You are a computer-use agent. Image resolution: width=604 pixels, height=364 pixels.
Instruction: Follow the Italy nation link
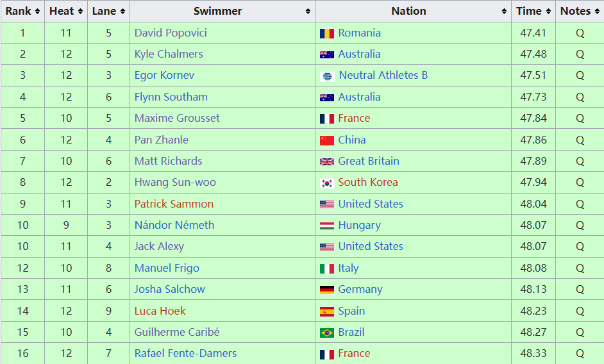click(348, 268)
